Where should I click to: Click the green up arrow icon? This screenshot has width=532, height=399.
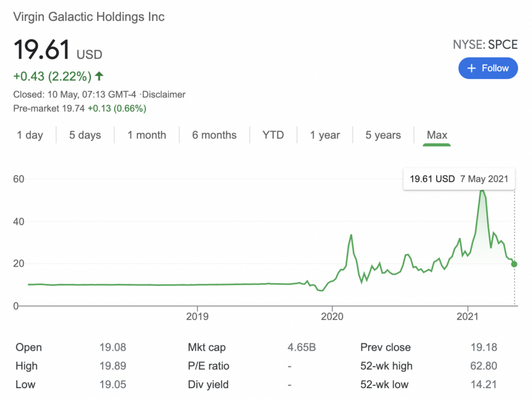click(x=99, y=76)
